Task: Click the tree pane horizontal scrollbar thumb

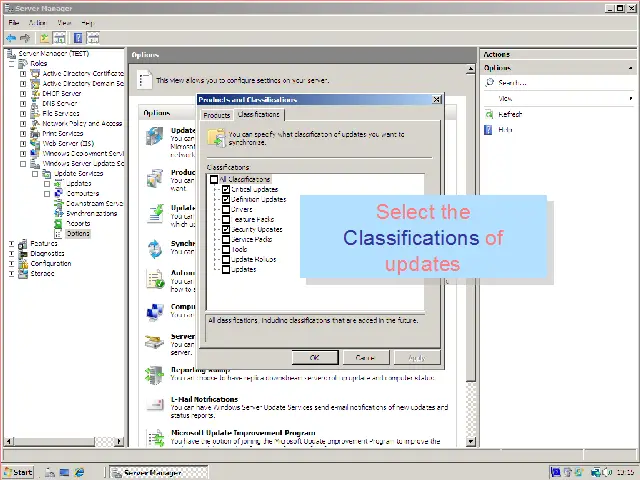Action: [x=53, y=441]
